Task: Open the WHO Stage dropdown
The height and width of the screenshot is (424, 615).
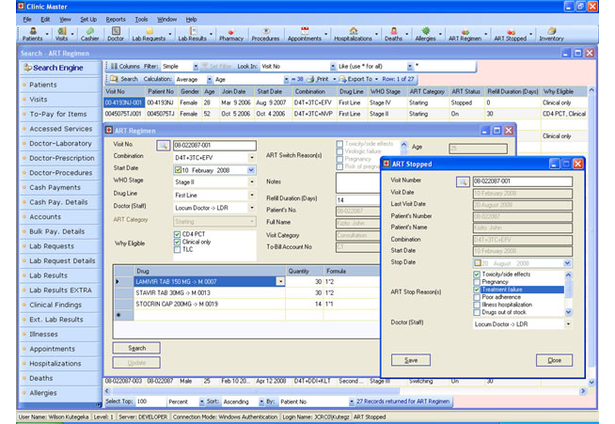Action: 252,182
